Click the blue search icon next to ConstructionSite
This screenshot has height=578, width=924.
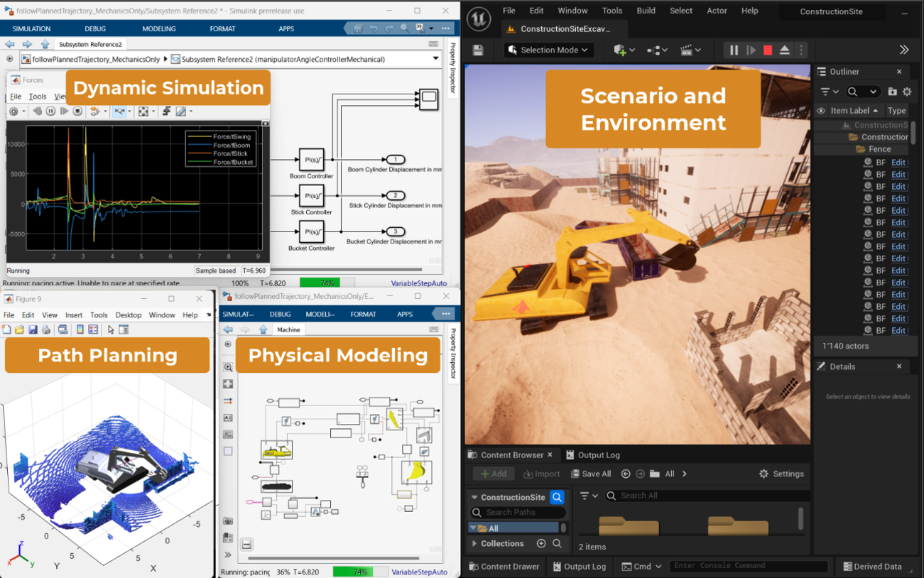tap(558, 497)
